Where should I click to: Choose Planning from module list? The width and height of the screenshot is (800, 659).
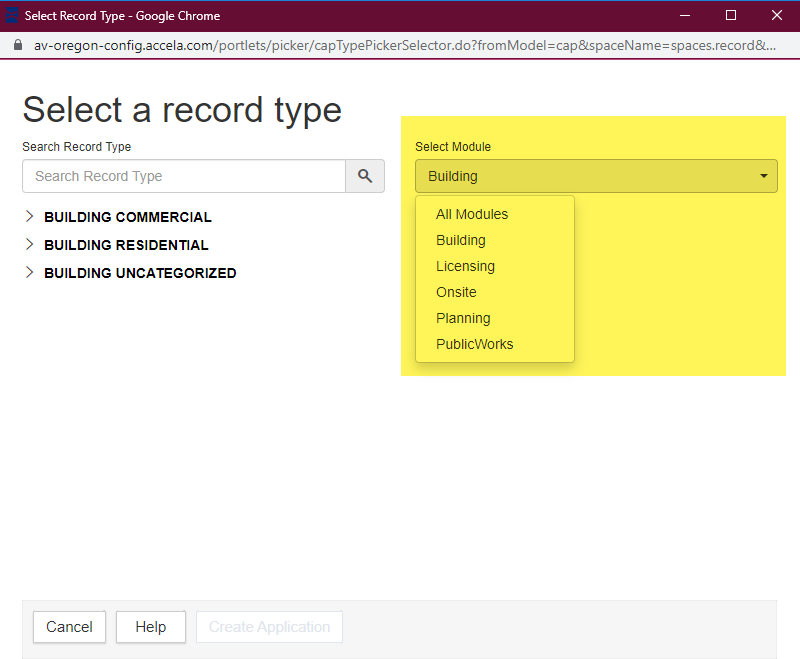(x=463, y=318)
